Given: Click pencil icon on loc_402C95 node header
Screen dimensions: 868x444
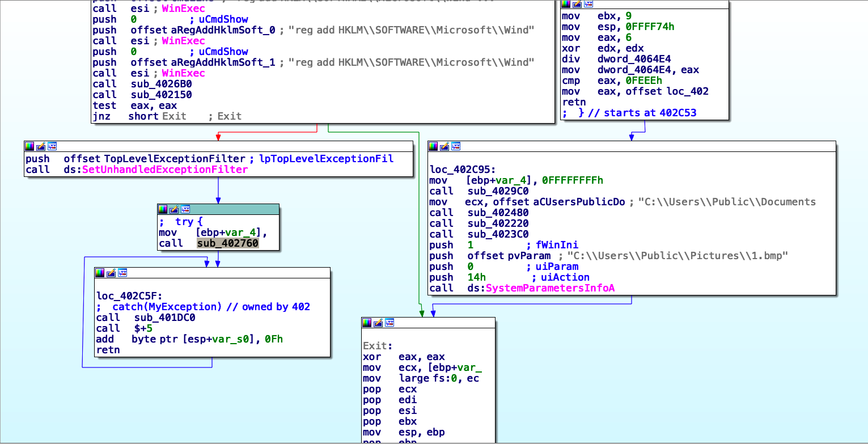Looking at the screenshot, I should click(444, 146).
